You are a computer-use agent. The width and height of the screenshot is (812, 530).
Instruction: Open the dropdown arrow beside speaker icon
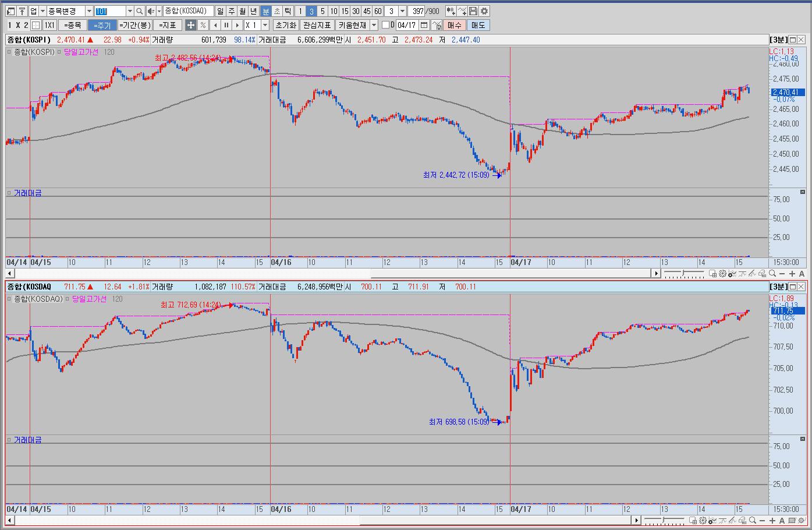point(159,11)
